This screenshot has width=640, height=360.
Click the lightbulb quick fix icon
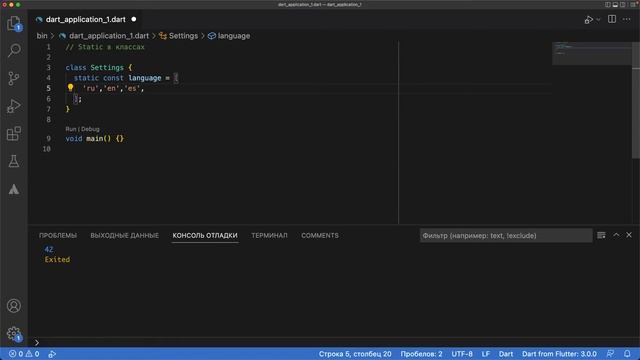70,87
